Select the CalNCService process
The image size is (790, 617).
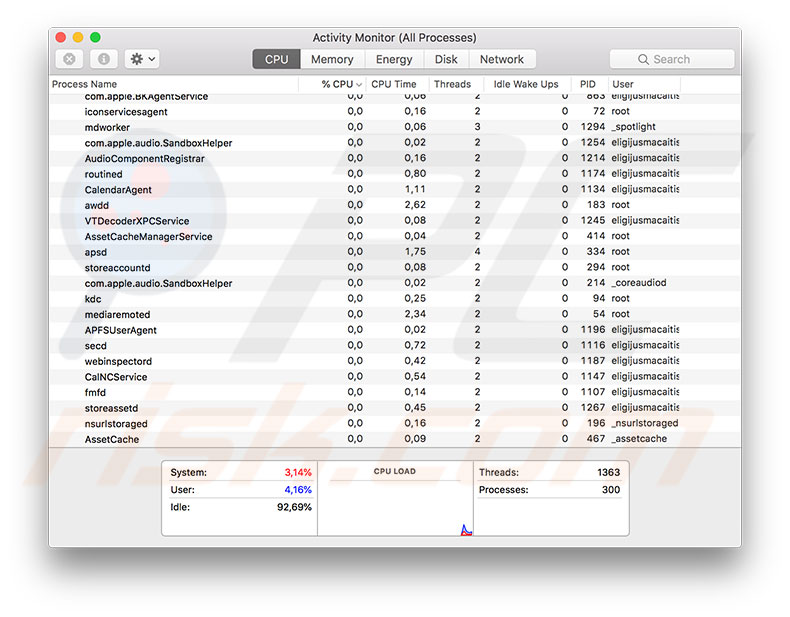tap(395, 377)
